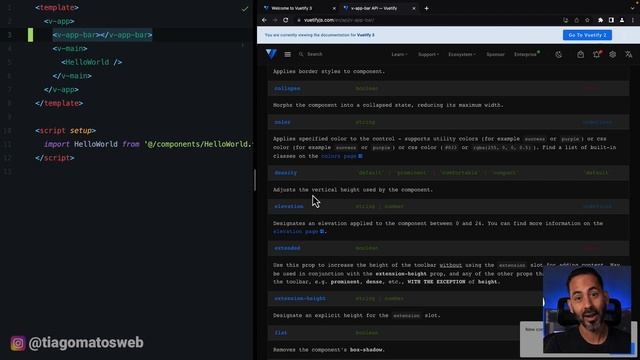The width and height of the screenshot is (640, 360).
Task: Open the notifications bell icon
Action: point(597,54)
